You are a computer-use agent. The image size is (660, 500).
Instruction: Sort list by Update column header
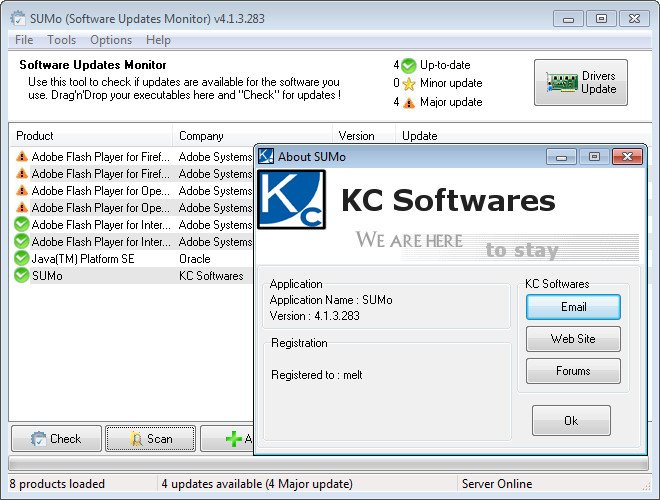522,136
